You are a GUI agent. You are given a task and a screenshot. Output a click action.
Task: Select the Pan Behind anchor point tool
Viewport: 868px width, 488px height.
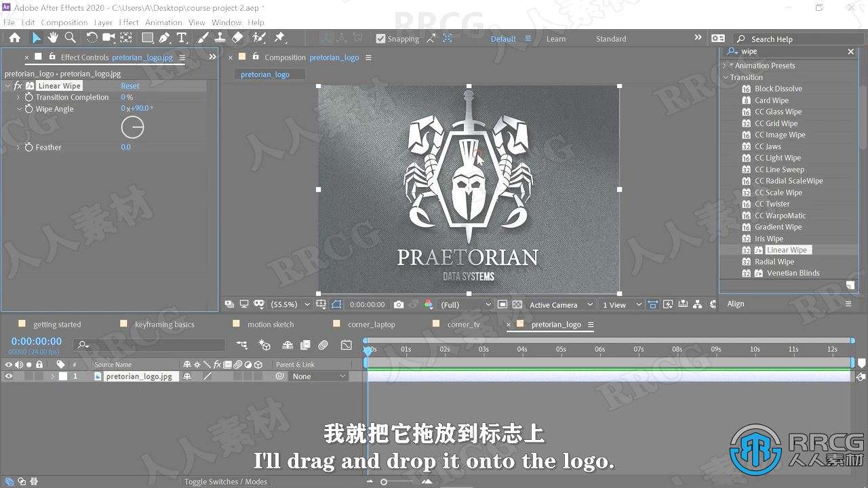126,38
